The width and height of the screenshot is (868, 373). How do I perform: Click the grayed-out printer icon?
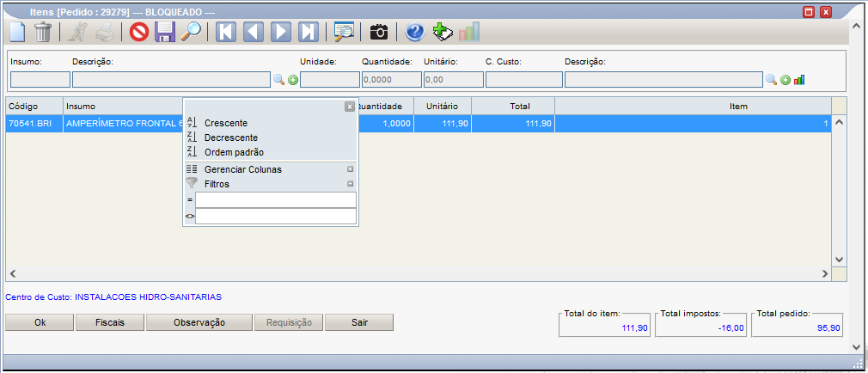pyautogui.click(x=104, y=32)
